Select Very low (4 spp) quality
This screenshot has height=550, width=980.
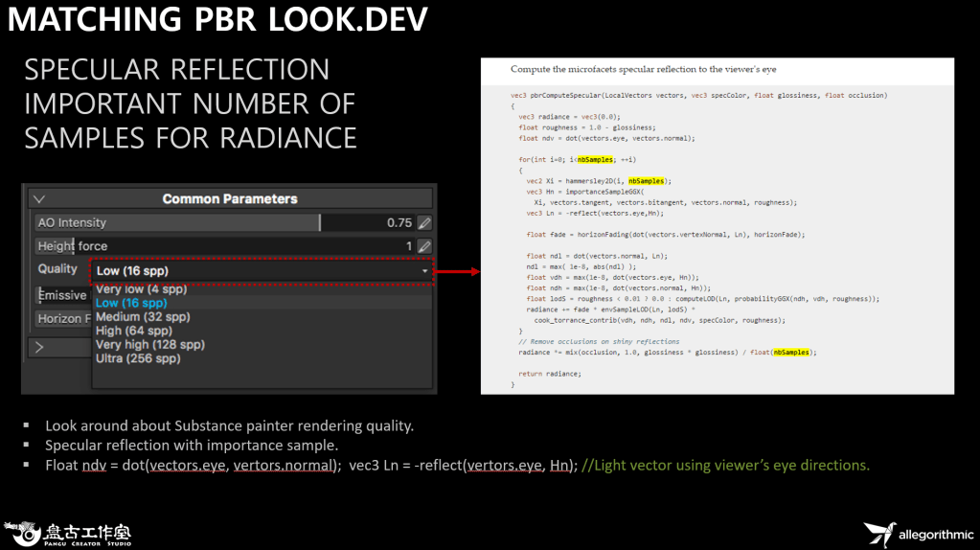click(141, 289)
